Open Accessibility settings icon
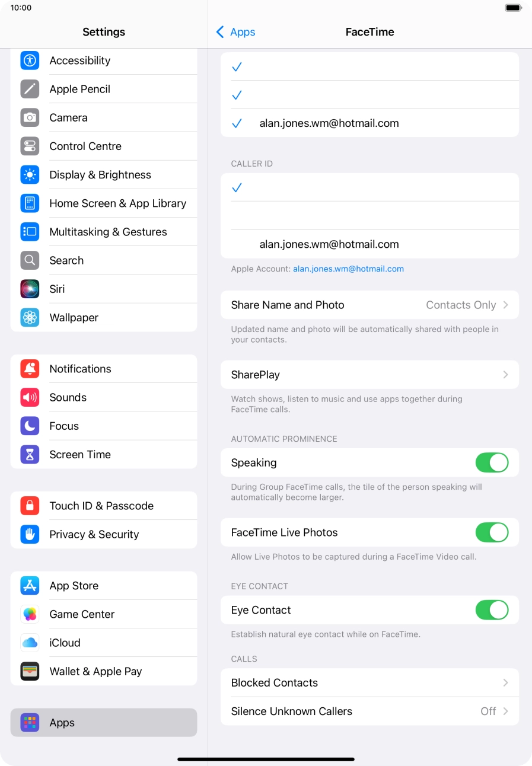The image size is (532, 766). 30,60
